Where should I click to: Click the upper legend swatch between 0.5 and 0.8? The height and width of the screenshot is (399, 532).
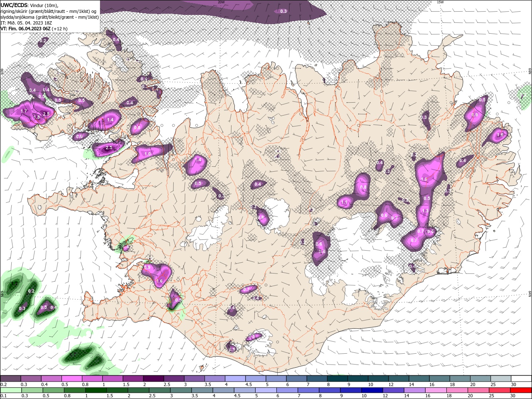point(71,379)
